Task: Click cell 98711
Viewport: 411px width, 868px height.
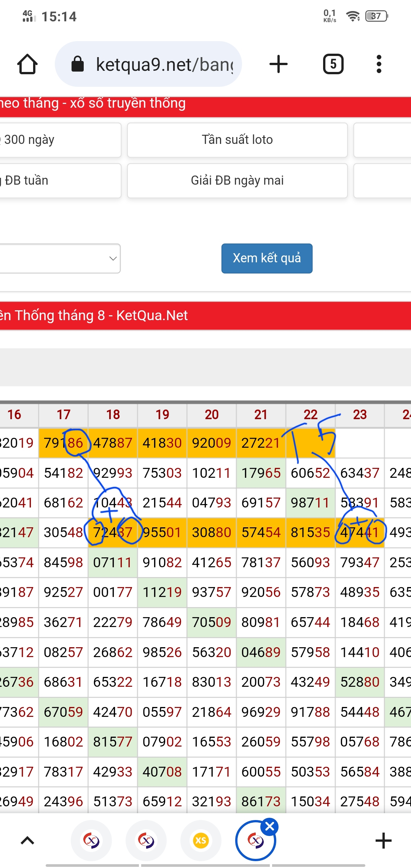Action: [x=310, y=503]
